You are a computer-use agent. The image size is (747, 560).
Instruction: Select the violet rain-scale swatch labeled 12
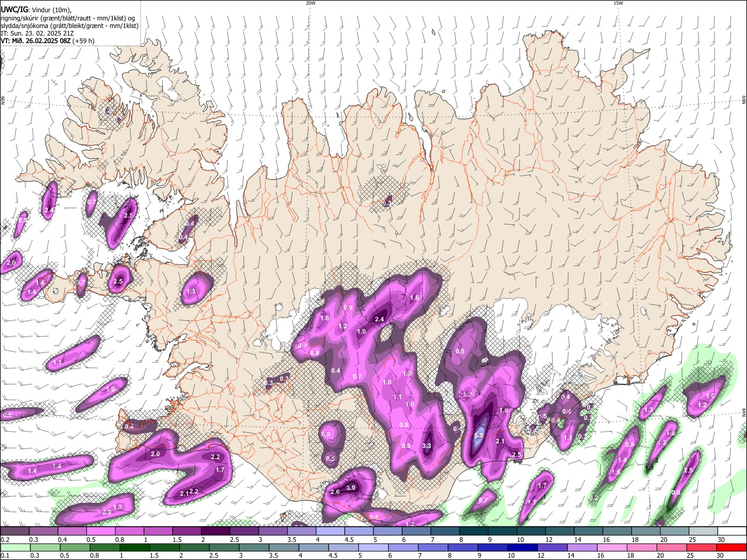coord(552,548)
